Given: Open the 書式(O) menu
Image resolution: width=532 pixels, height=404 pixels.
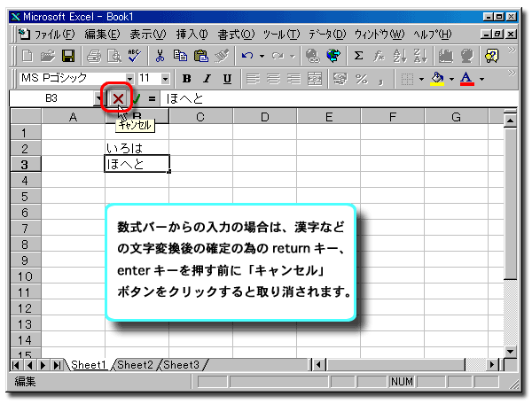Looking at the screenshot, I should (236, 35).
